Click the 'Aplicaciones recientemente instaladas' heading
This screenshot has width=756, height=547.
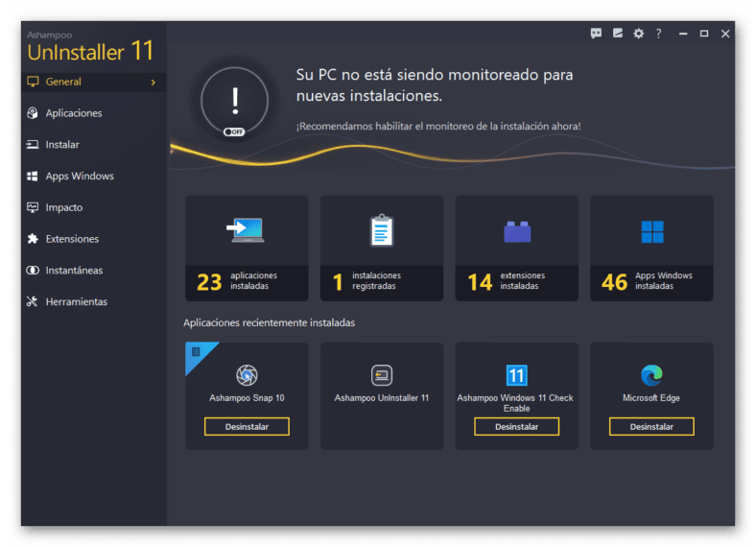269,322
